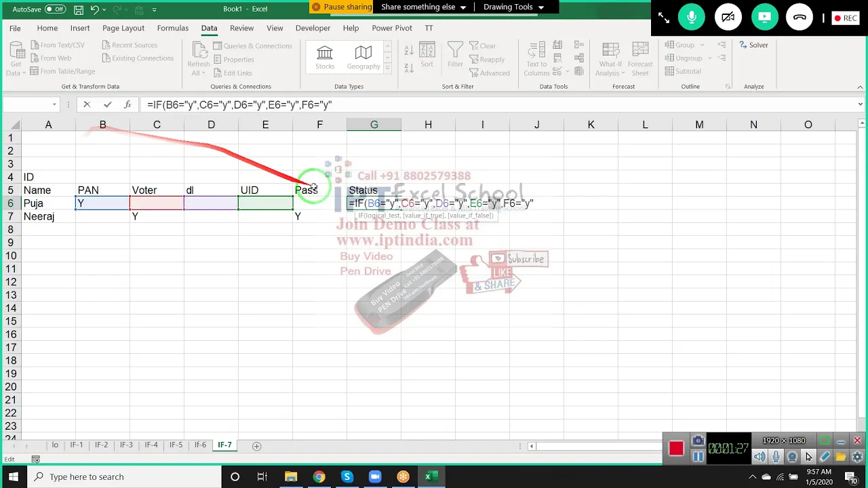Screen dimensions: 868x488
Task: Stop recording with red square button
Action: 675,449
